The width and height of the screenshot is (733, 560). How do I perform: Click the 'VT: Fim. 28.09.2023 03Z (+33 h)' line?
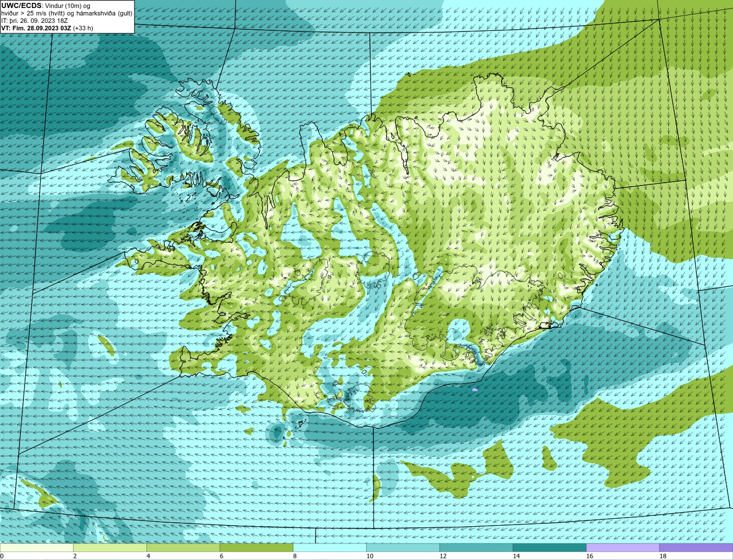(x=47, y=27)
